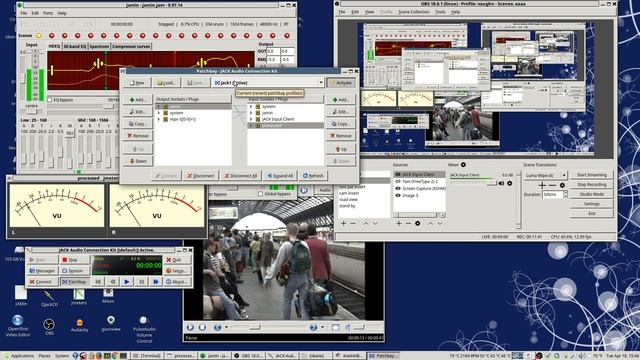Select the first yellow scene button in JAMin
640x360 pixels.
point(39,36)
